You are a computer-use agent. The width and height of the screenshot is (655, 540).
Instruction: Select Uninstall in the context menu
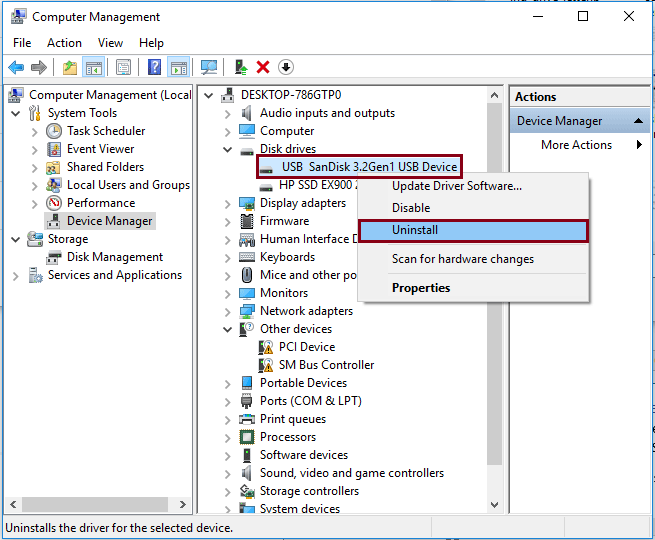click(x=473, y=231)
